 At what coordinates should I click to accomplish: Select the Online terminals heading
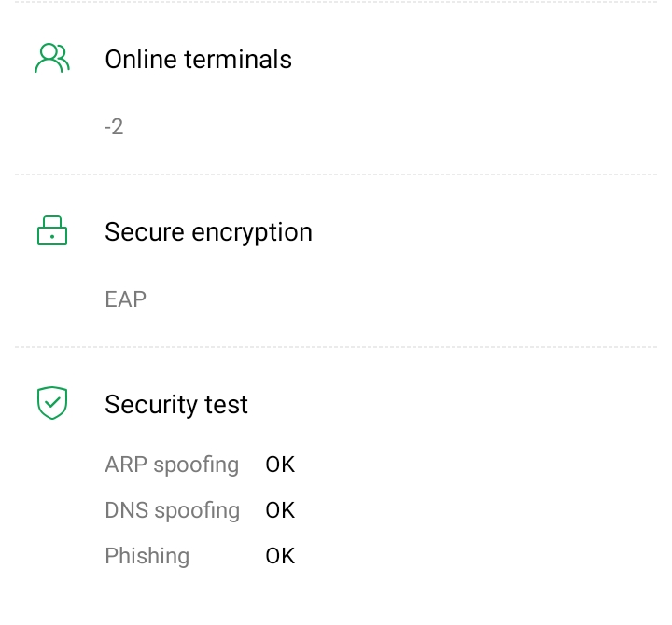198,59
